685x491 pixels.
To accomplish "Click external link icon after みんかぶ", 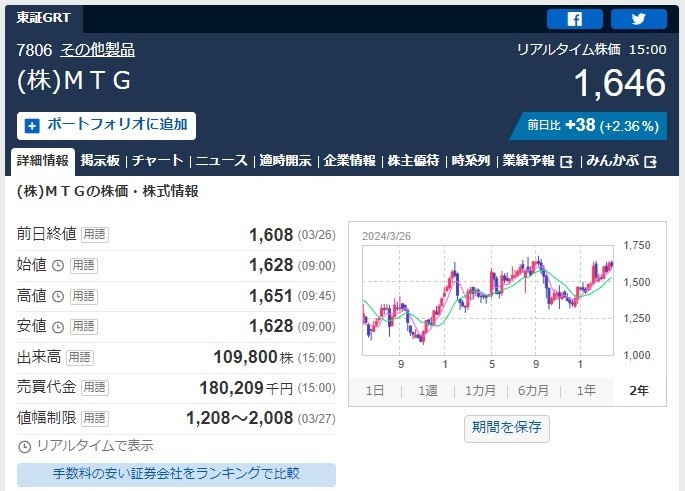I will point(650,162).
